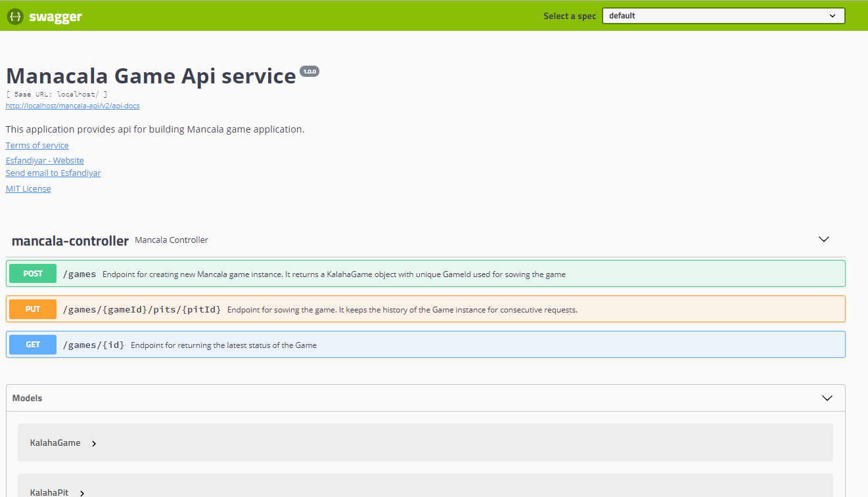Click the blue GET method badge
The width and height of the screenshot is (868, 497).
32,344
